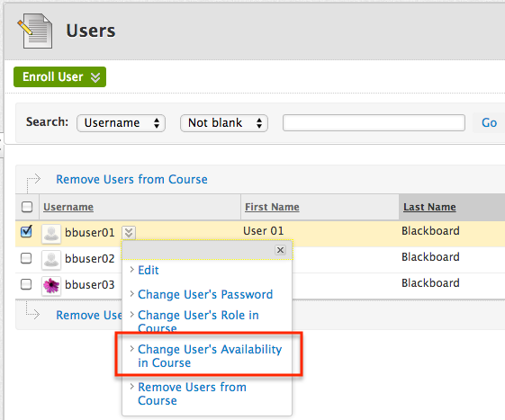Image resolution: width=505 pixels, height=420 pixels.
Task: Click the bbuser01 default avatar icon
Action: click(51, 234)
